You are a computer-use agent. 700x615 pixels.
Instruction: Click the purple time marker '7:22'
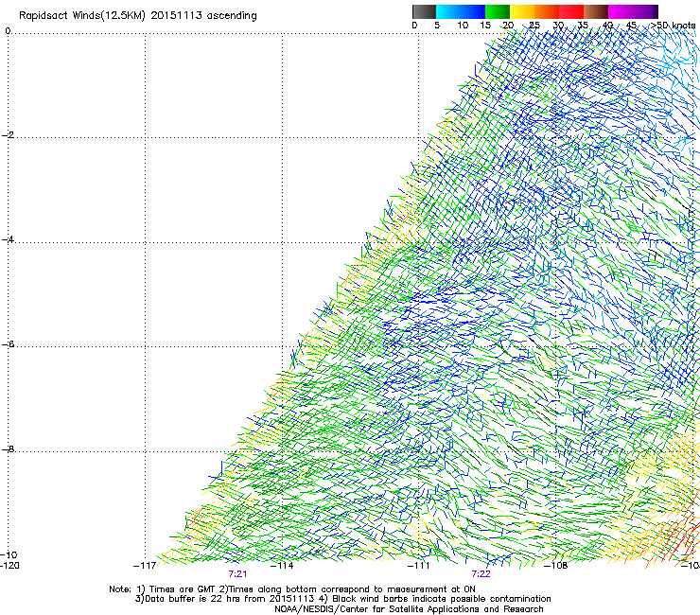pos(481,574)
